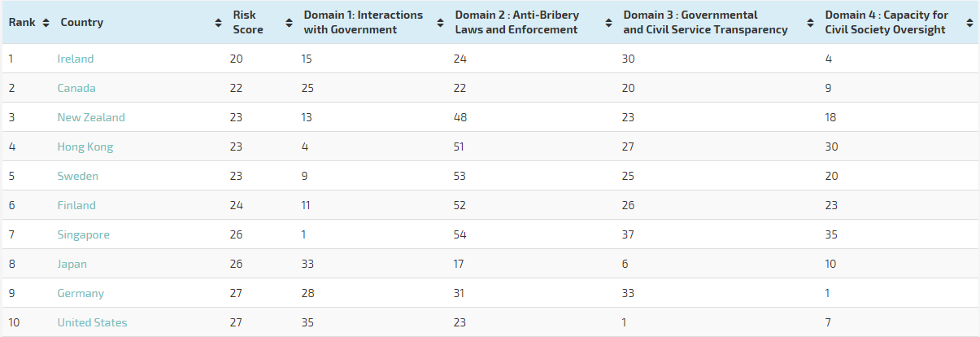
Task: Click the Risk Score sort arrows icon
Action: (x=290, y=23)
